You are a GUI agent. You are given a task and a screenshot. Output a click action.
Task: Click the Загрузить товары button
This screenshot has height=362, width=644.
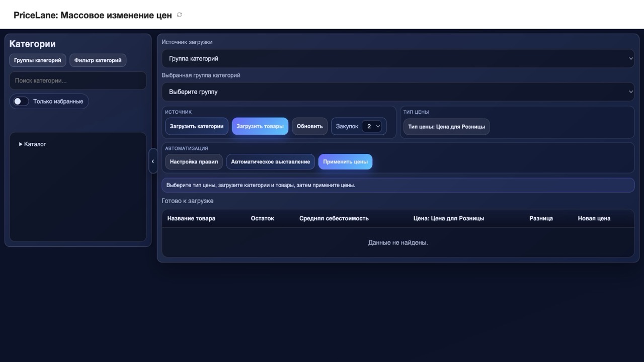pos(260,126)
